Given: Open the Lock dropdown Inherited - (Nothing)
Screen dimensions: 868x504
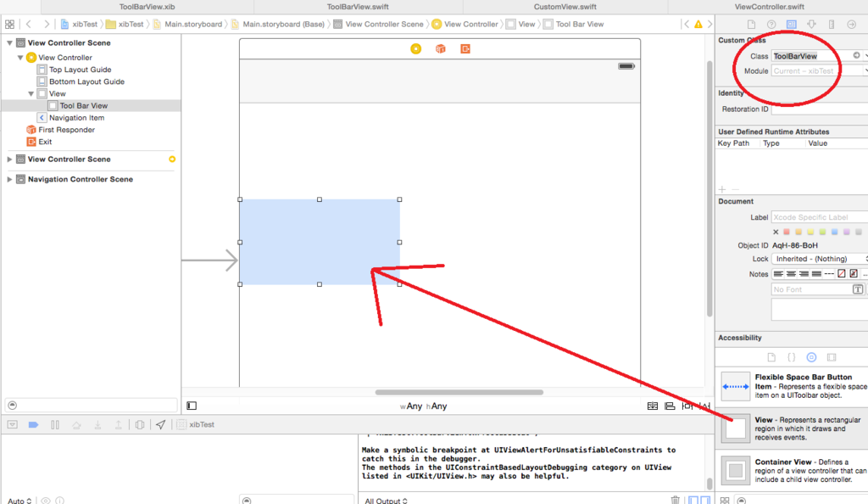Looking at the screenshot, I should [820, 259].
